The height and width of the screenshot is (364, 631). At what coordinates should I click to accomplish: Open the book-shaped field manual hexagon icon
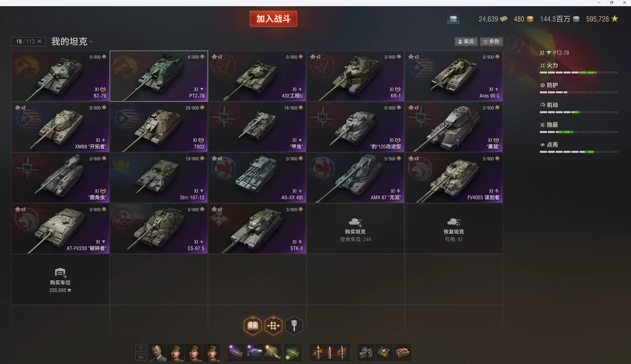[x=253, y=325]
